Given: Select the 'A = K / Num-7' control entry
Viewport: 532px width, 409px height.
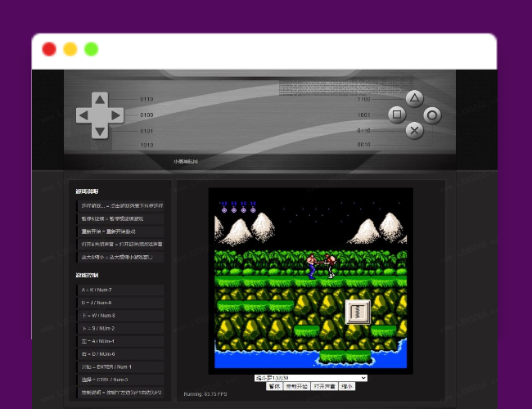Looking at the screenshot, I should tap(120, 290).
